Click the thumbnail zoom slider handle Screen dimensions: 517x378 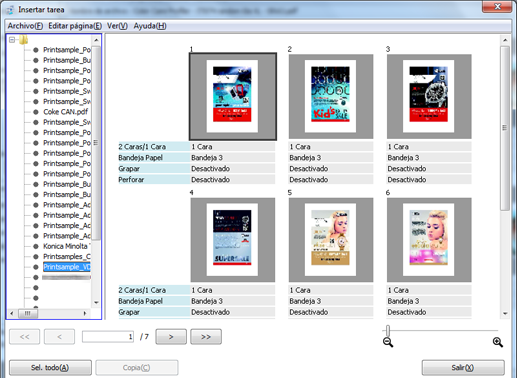click(388, 331)
